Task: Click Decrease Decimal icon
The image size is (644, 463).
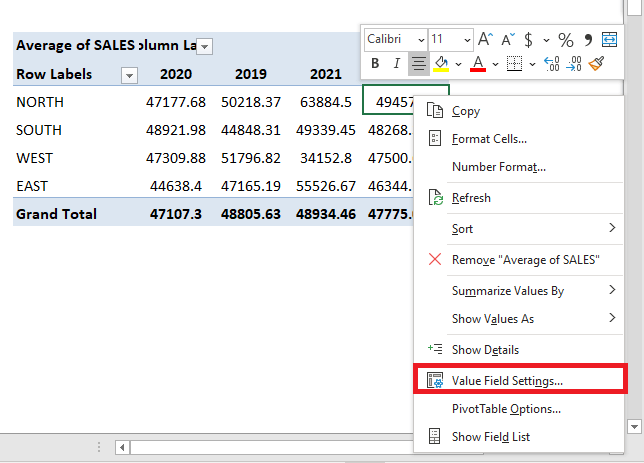Action: point(574,64)
